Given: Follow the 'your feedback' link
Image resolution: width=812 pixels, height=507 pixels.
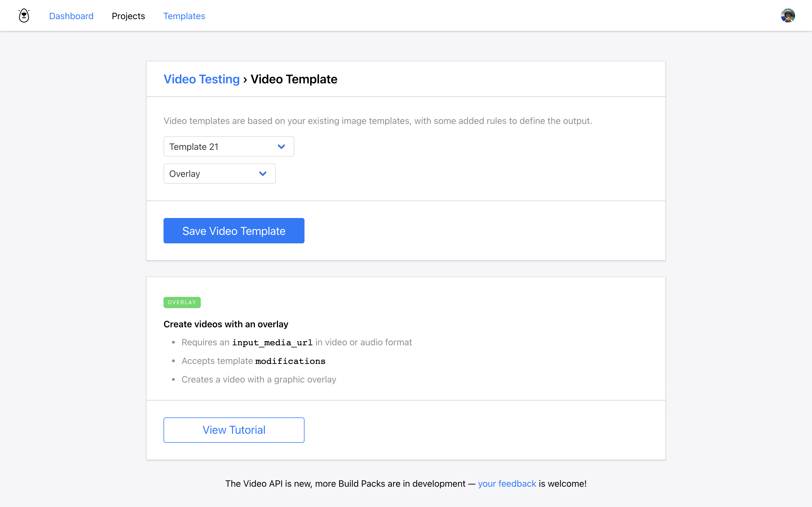Looking at the screenshot, I should point(507,484).
